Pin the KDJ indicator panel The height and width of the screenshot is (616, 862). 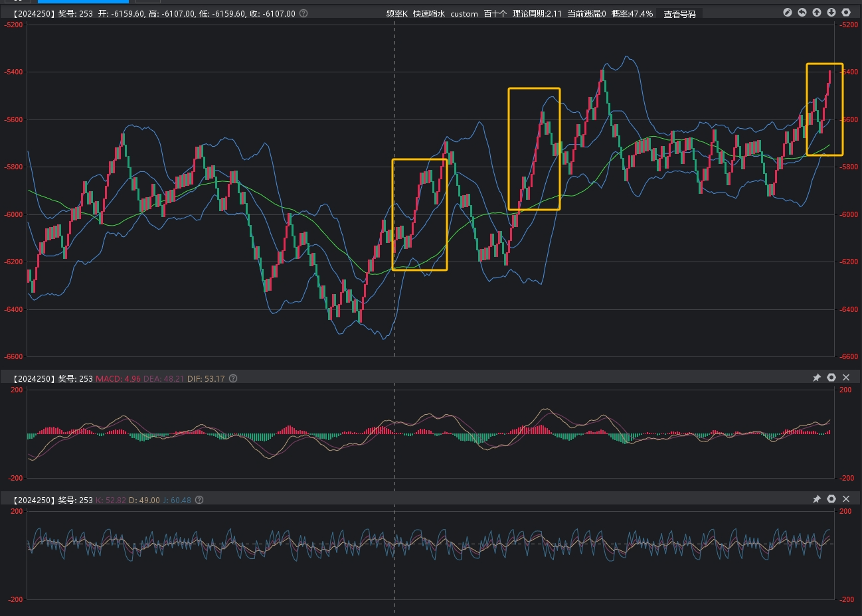coord(817,499)
